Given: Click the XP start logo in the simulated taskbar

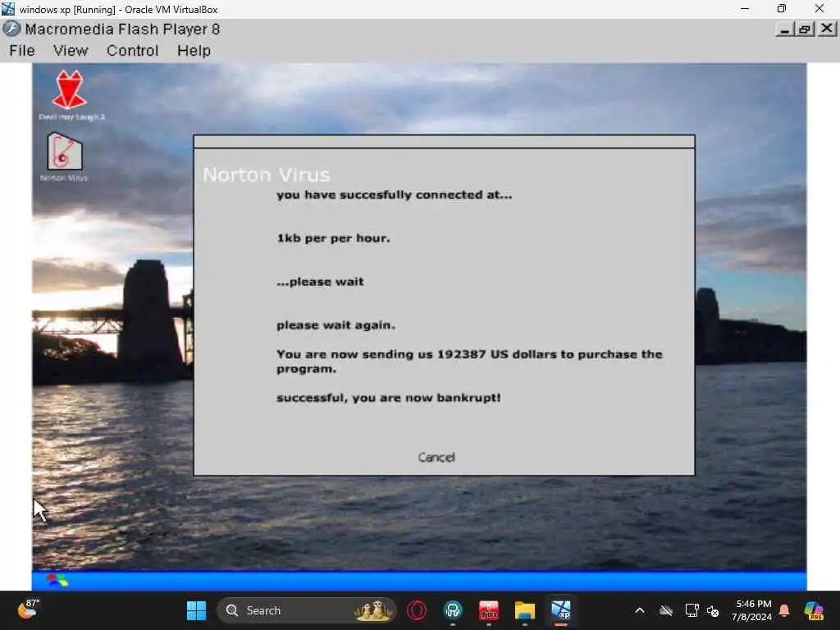Looking at the screenshot, I should [57, 580].
